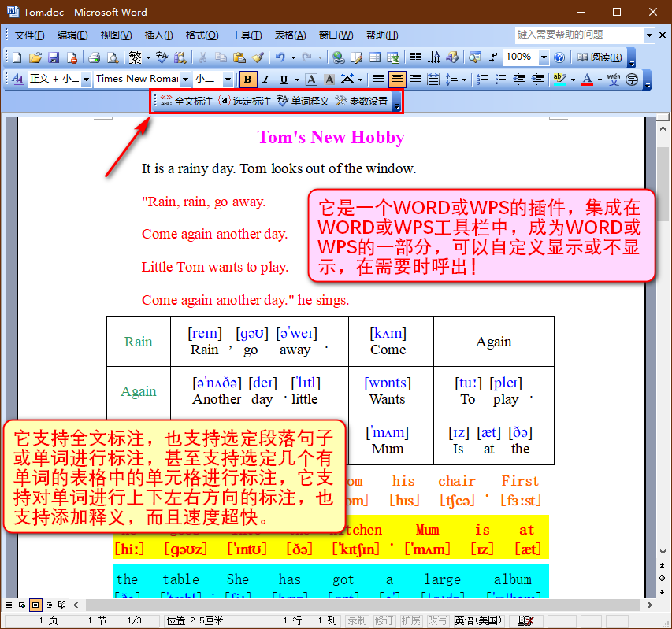Open the 插入(I) menu
Image resolution: width=672 pixels, height=629 pixels.
point(158,35)
